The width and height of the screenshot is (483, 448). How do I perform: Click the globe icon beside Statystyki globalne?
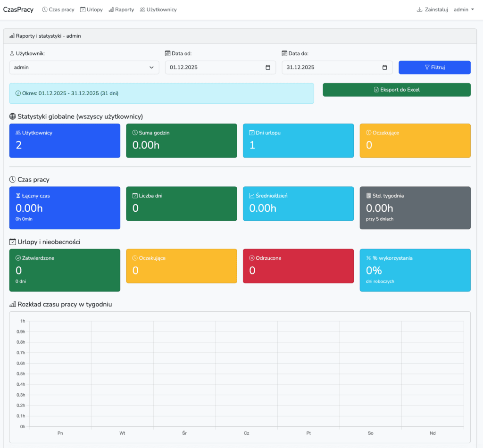13,116
